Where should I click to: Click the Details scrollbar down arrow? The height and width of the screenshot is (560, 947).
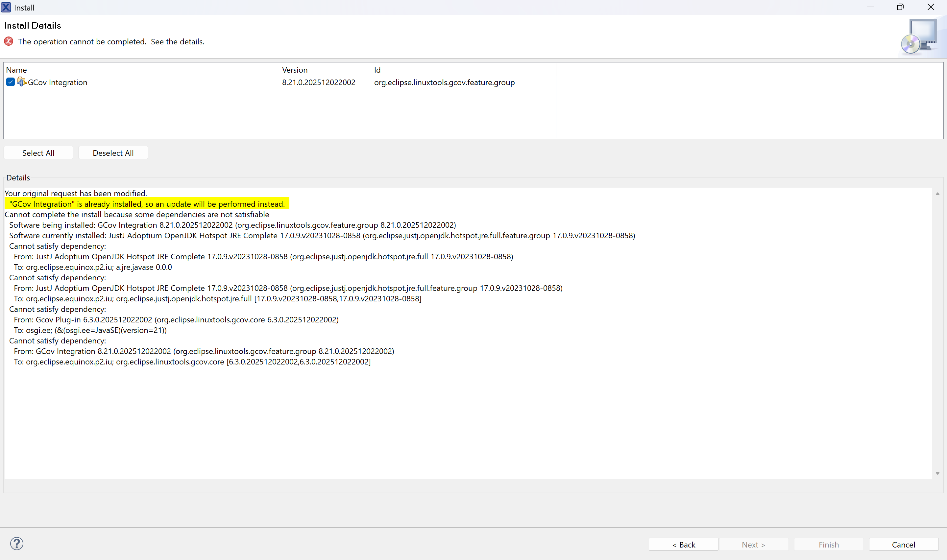tap(937, 473)
